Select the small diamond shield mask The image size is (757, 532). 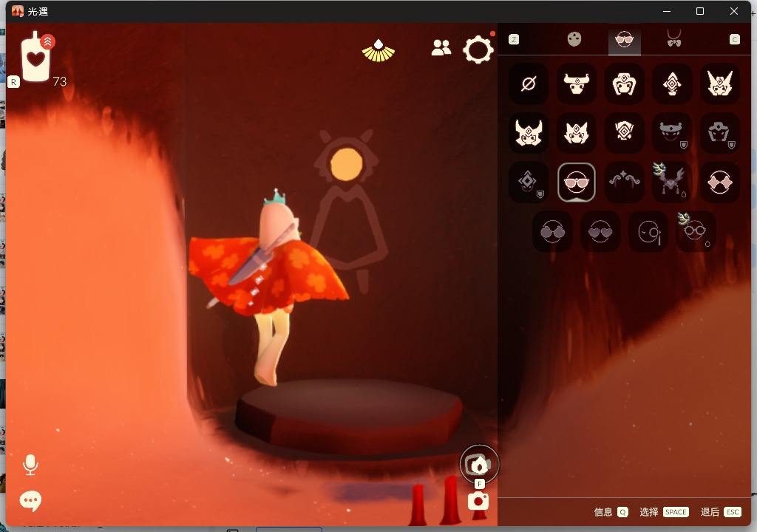(x=624, y=133)
